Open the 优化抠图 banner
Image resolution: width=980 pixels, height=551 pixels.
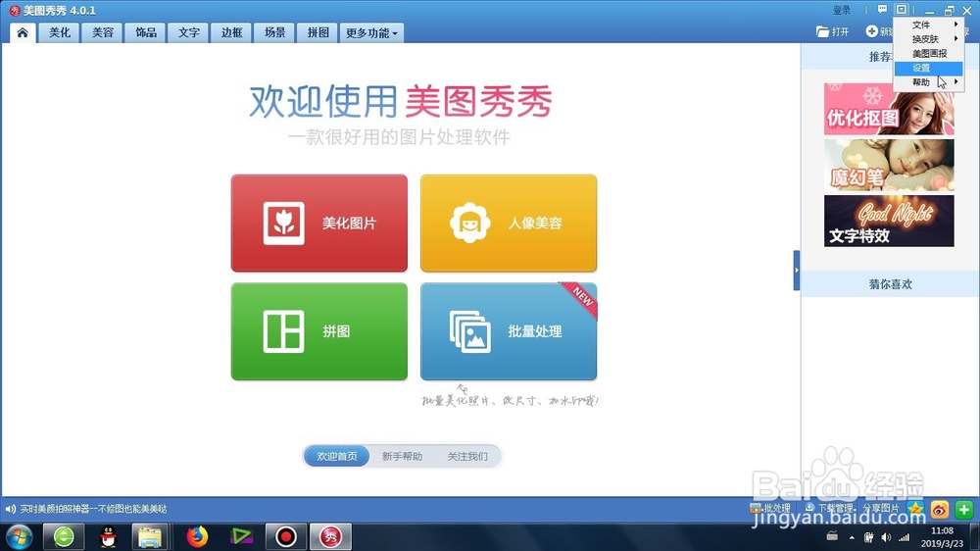click(x=888, y=109)
